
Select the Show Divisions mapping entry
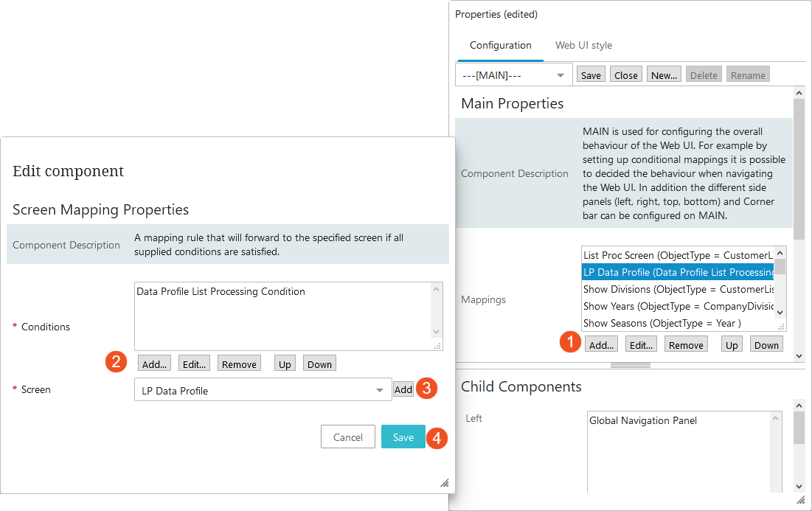679,289
